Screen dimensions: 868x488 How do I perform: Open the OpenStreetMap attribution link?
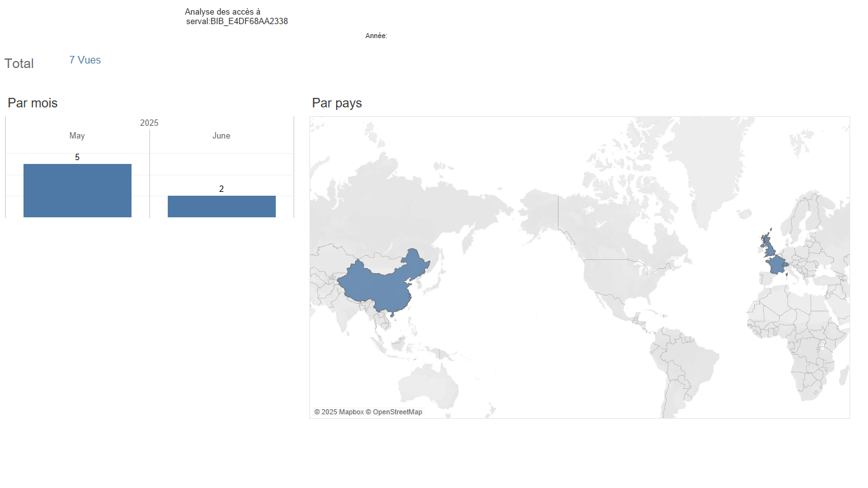pyautogui.click(x=394, y=412)
